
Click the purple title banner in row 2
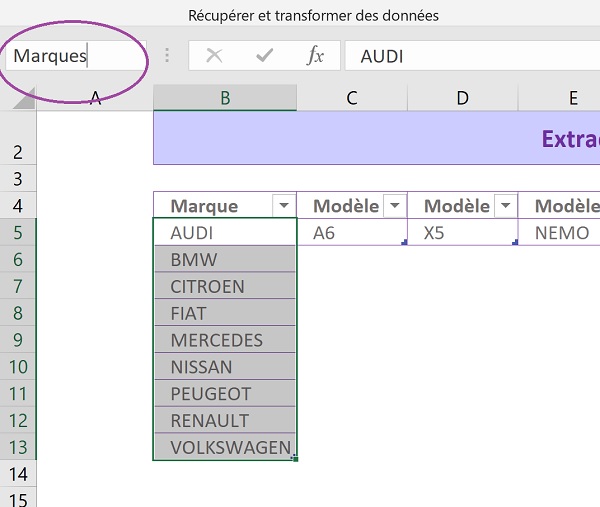tap(377, 138)
